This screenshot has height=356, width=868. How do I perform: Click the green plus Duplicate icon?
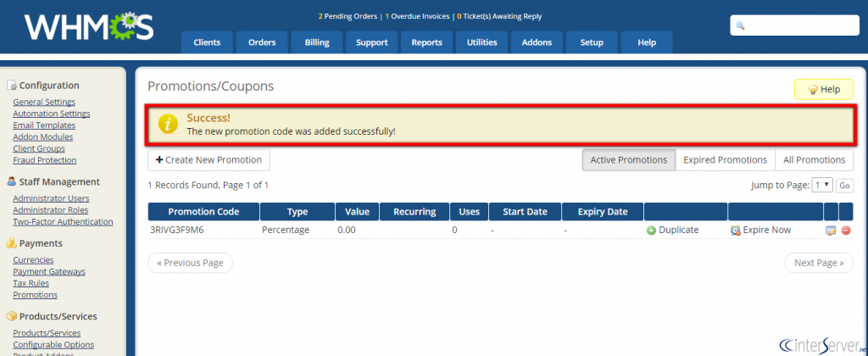pos(652,231)
